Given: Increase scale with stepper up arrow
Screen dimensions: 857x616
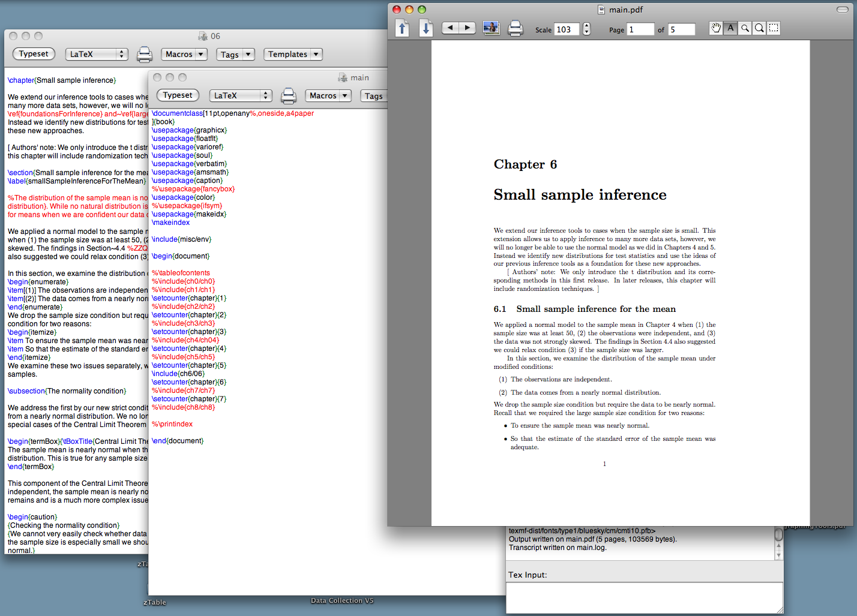Looking at the screenshot, I should coord(587,26).
